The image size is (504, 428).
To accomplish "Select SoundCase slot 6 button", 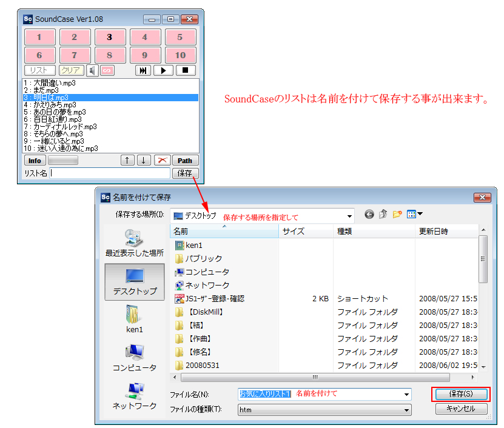I will pyautogui.click(x=40, y=55).
